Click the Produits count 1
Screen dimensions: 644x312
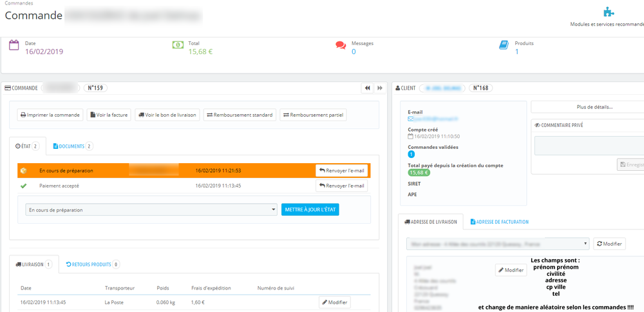pyautogui.click(x=516, y=52)
